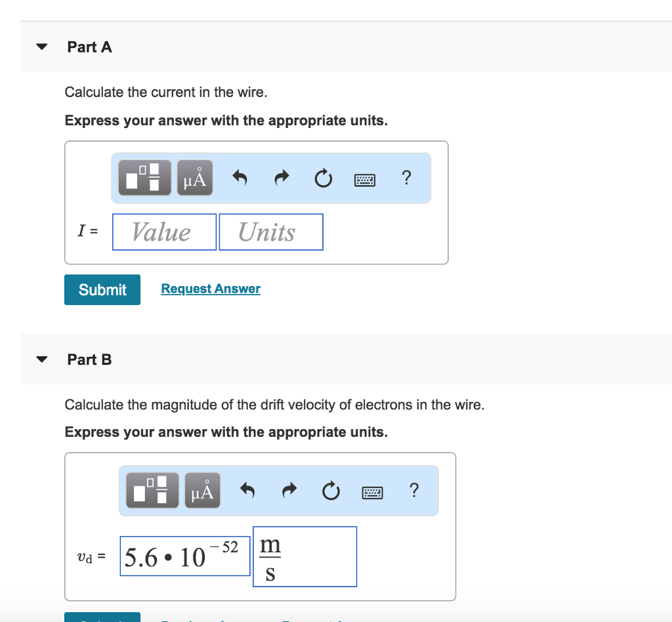Show keyboard shortcuts in Part B toolbar
Image resolution: width=672 pixels, height=622 pixels.
[x=372, y=491]
